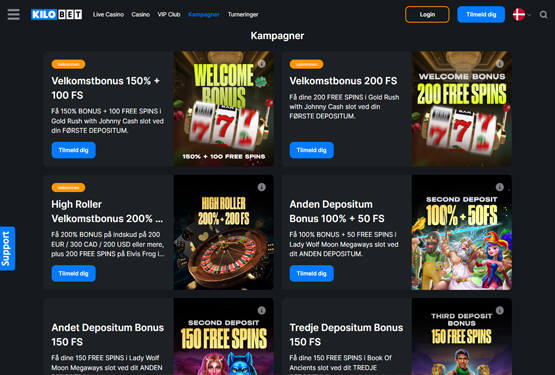Click Anden Depositum Bonus 100% + 50 FS title
This screenshot has width=555, height=375.
click(337, 211)
